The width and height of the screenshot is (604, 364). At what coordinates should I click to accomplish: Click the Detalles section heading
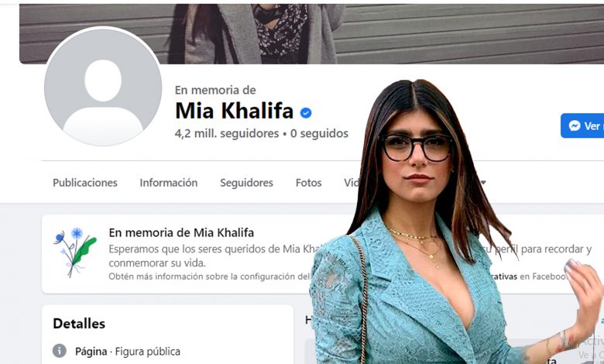point(79,324)
